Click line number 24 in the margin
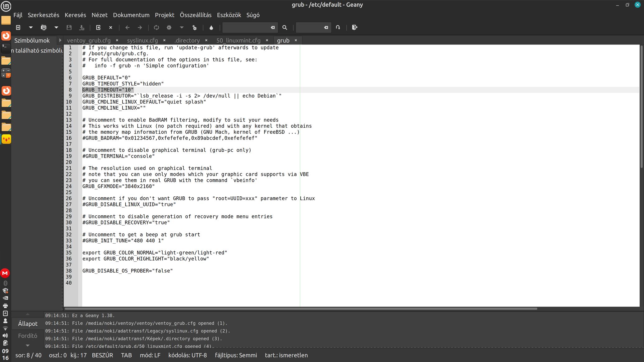The width and height of the screenshot is (644, 362). pos(69,186)
